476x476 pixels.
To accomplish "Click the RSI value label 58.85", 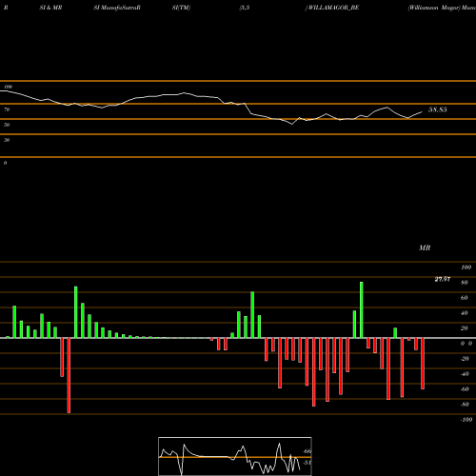I will [x=438, y=109].
